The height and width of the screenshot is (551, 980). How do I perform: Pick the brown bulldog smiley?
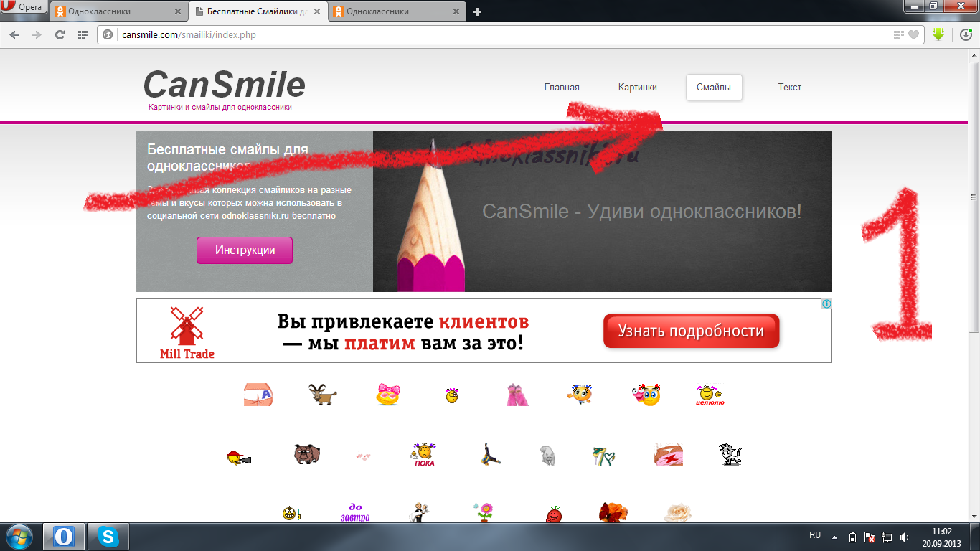pos(306,454)
